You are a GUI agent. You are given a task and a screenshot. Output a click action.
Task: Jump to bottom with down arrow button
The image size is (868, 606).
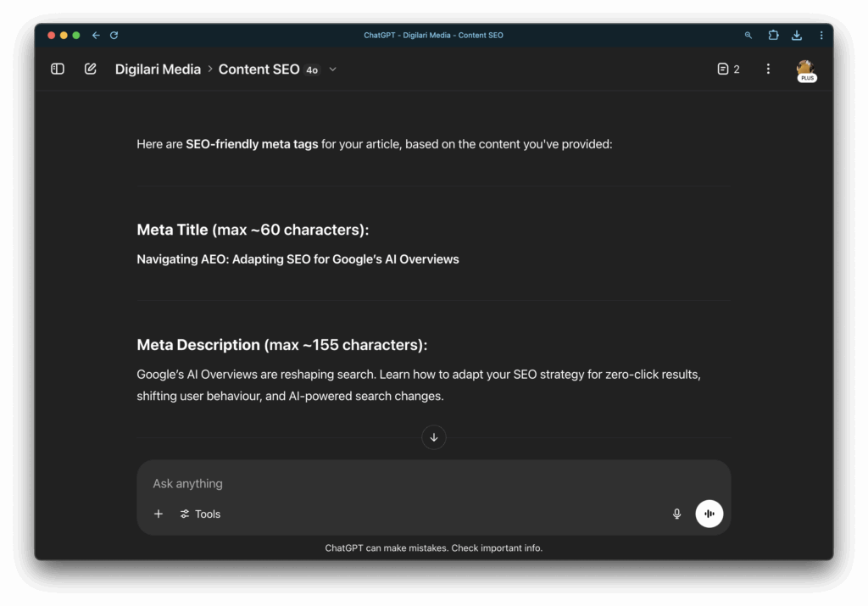tap(434, 437)
